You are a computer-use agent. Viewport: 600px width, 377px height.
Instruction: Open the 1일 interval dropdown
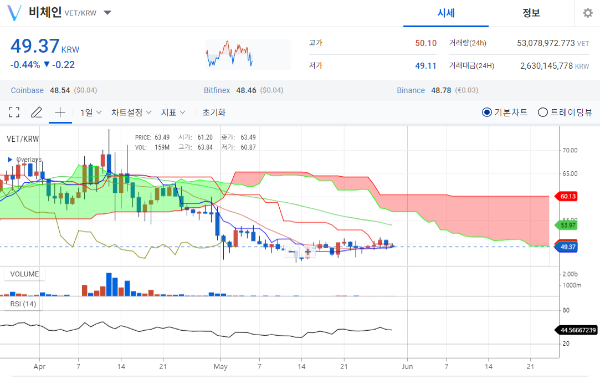pyautogui.click(x=90, y=113)
